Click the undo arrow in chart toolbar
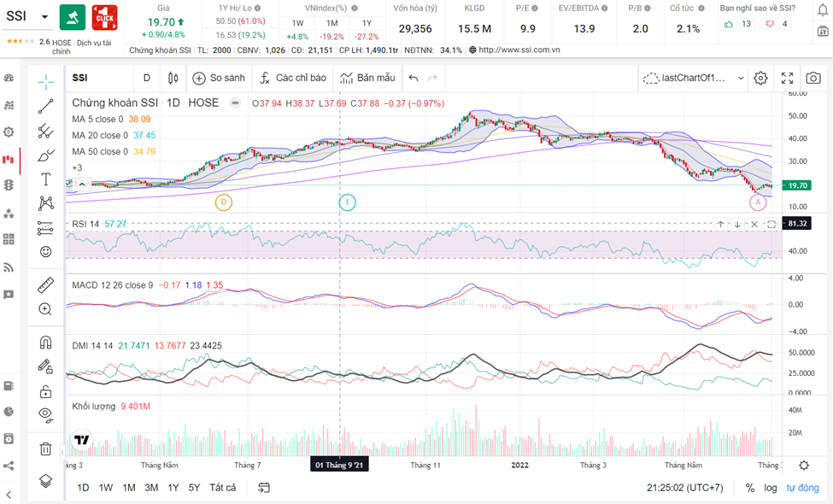Image resolution: width=833 pixels, height=504 pixels. [414, 78]
